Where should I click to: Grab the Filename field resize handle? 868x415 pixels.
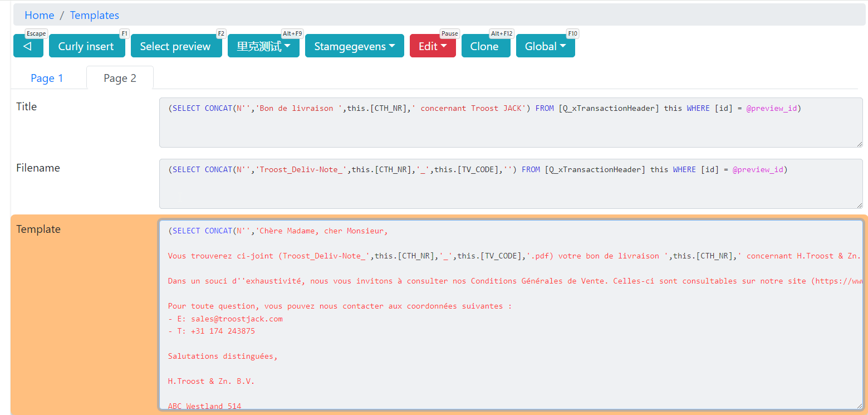[x=859, y=205]
